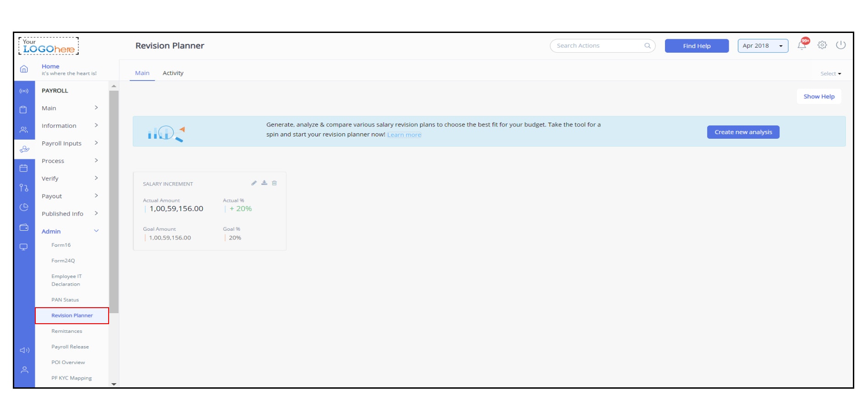Screen dimensions: 868x418
Task: Expand the Payroll Inputs menu
Action: [70, 143]
